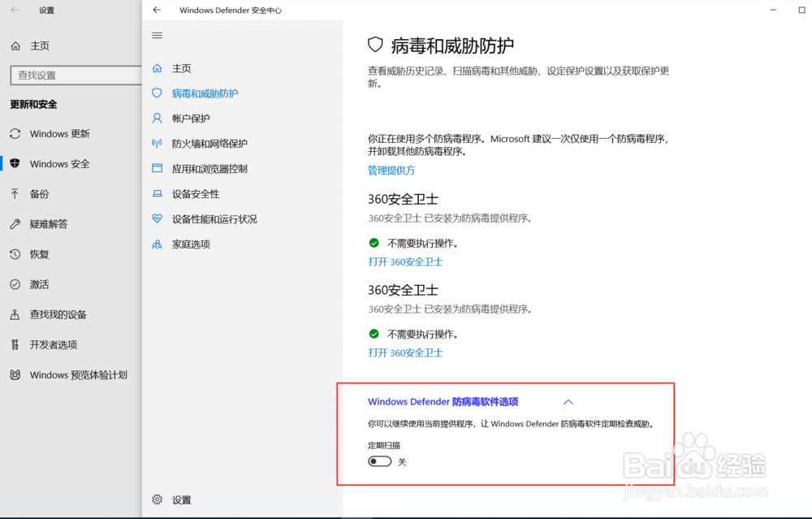Click the 设备性能和运行状况 heart icon
This screenshot has width=812, height=519.
point(157,218)
